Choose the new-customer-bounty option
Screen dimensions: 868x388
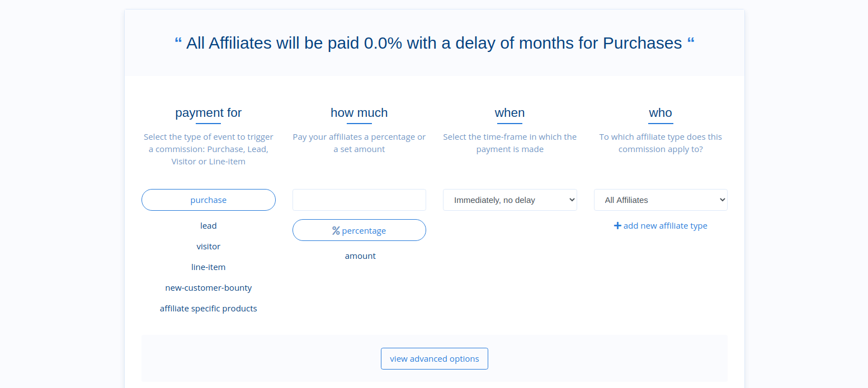(x=209, y=288)
